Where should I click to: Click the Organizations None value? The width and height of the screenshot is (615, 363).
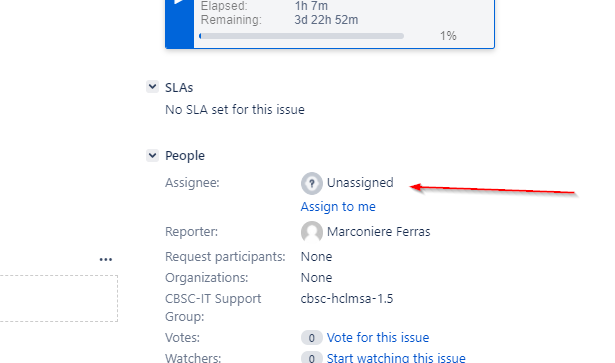click(317, 278)
